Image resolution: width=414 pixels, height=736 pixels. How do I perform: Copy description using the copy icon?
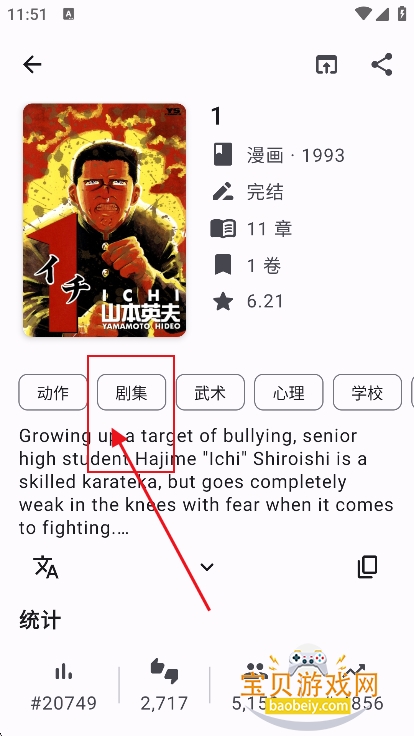(x=368, y=567)
